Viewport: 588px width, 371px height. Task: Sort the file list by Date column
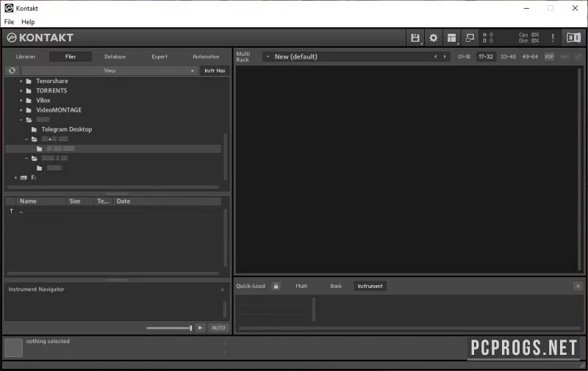(168, 201)
